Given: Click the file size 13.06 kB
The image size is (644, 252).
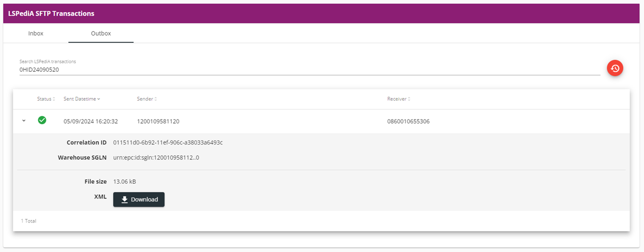Looking at the screenshot, I should [124, 182].
